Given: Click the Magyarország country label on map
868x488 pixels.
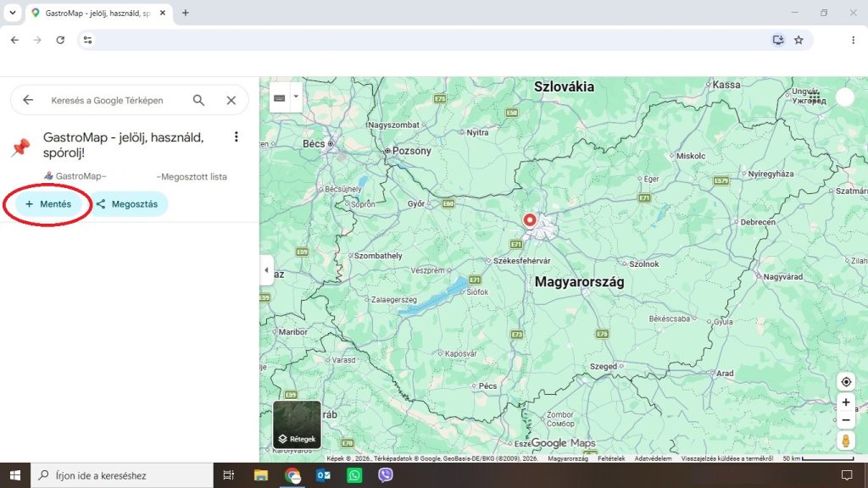Looking at the screenshot, I should tap(579, 281).
